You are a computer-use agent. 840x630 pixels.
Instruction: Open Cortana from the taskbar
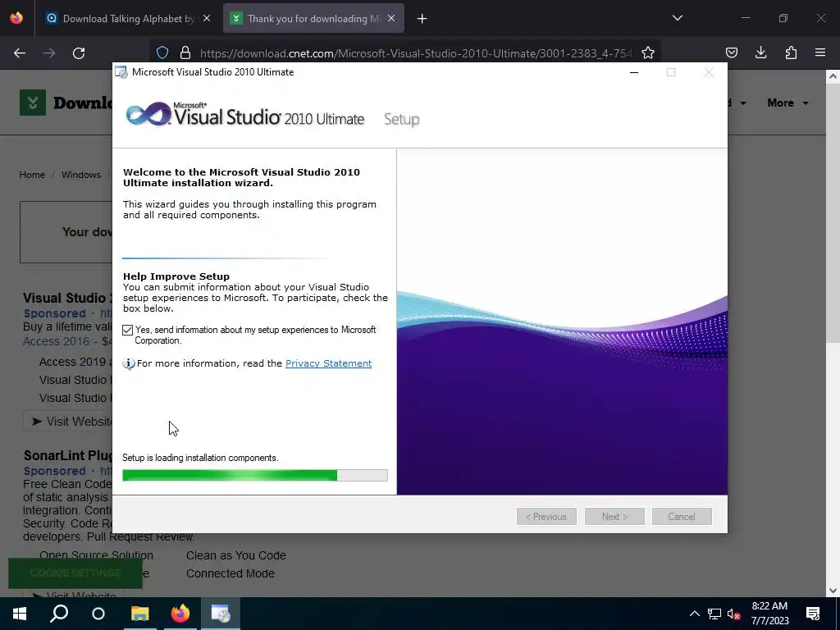click(x=98, y=614)
